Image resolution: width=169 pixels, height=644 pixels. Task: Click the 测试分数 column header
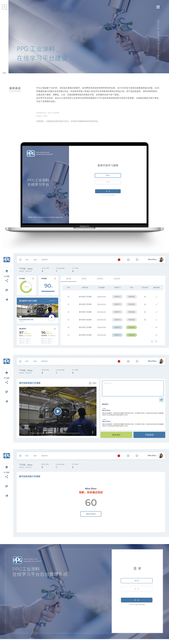click(145, 288)
